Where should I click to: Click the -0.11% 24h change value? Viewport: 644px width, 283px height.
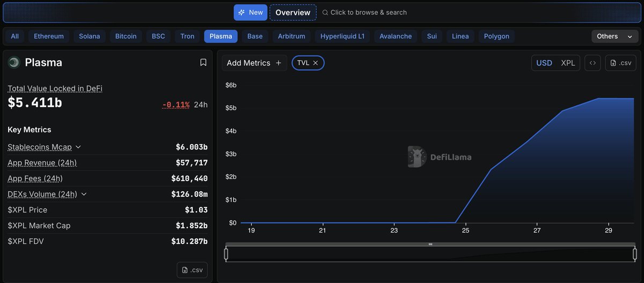(176, 105)
